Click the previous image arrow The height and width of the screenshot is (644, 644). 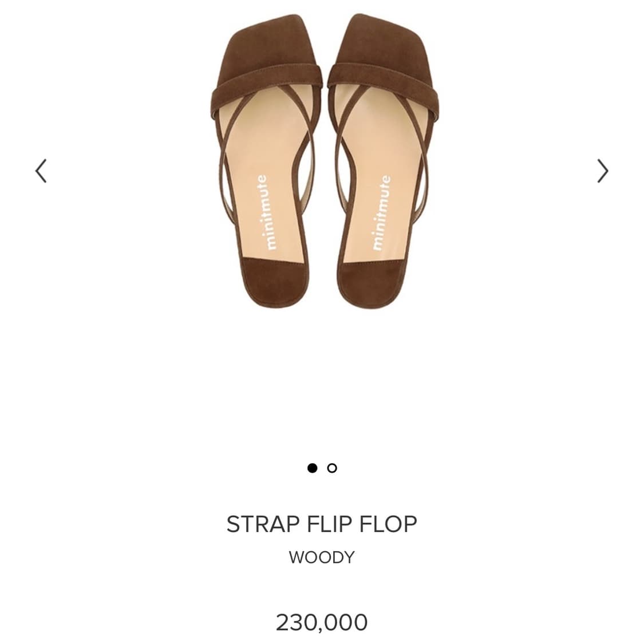click(41, 171)
